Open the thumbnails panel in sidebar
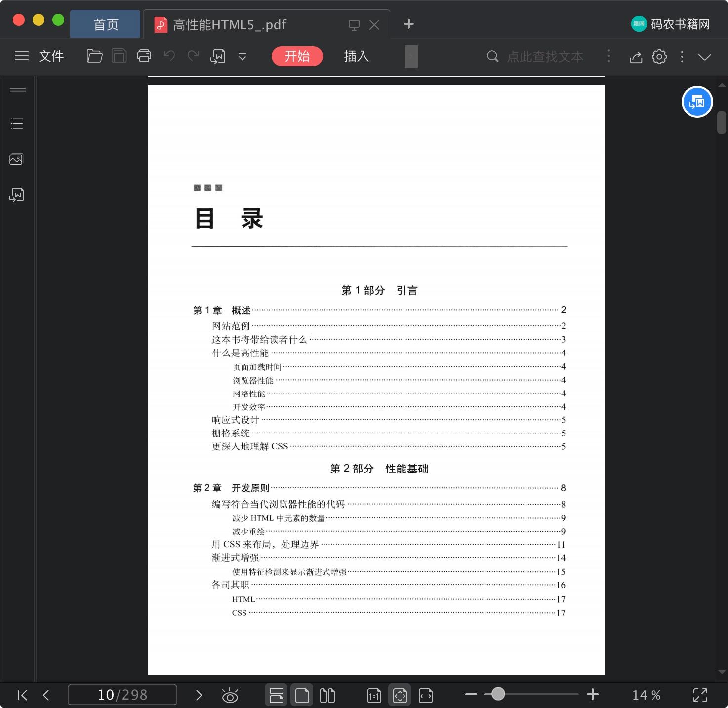This screenshot has width=728, height=708. 16,159
